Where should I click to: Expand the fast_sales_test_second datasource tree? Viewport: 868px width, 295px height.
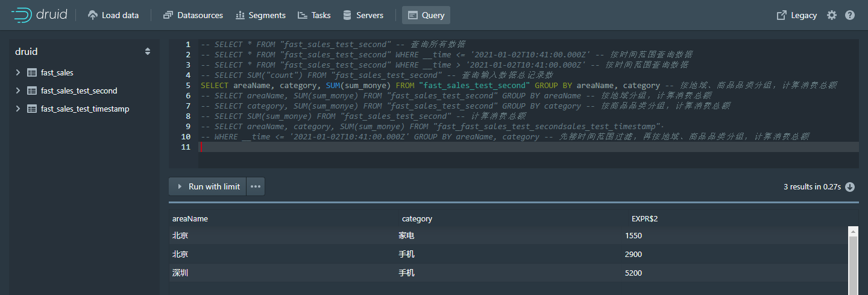point(18,90)
